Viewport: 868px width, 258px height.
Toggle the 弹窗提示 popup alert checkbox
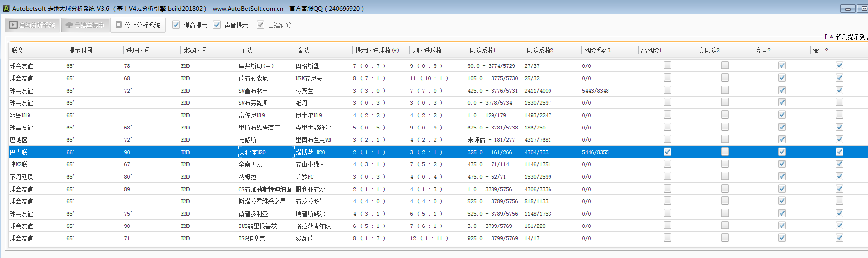click(x=176, y=25)
